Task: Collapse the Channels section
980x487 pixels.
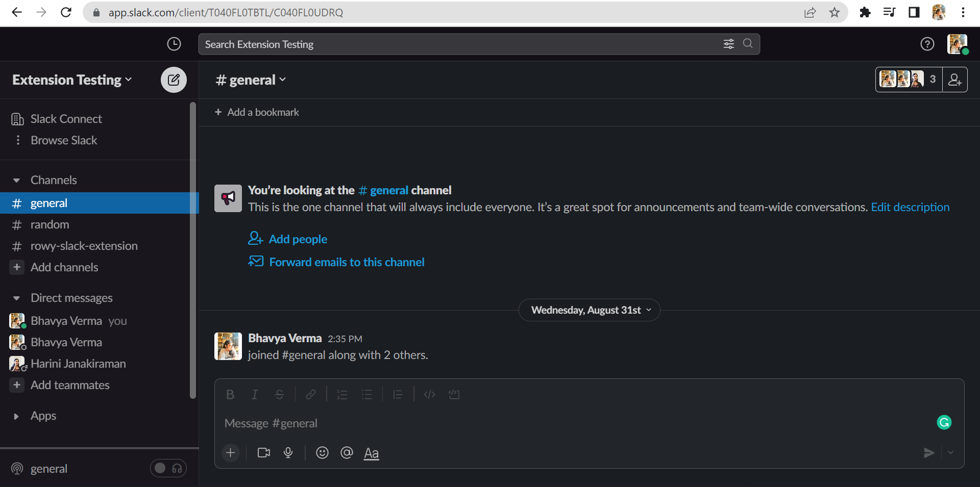Action: pyautogui.click(x=16, y=181)
